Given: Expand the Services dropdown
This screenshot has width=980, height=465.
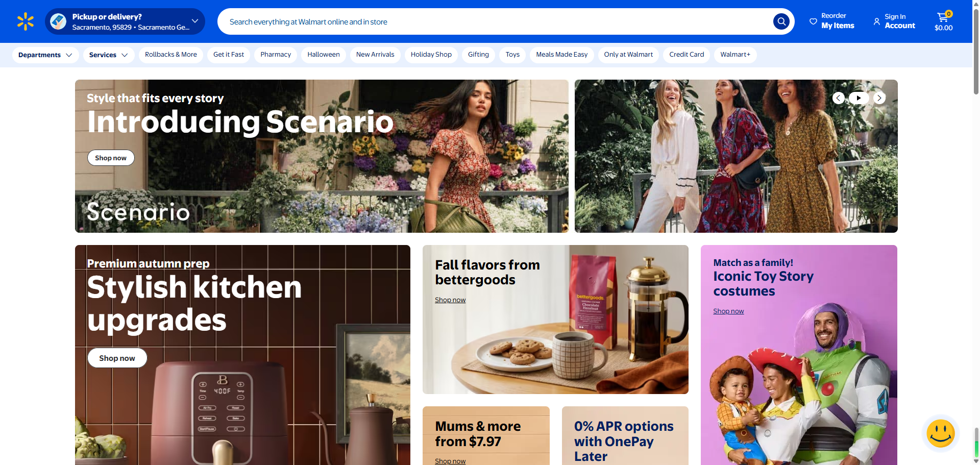Looking at the screenshot, I should (109, 55).
